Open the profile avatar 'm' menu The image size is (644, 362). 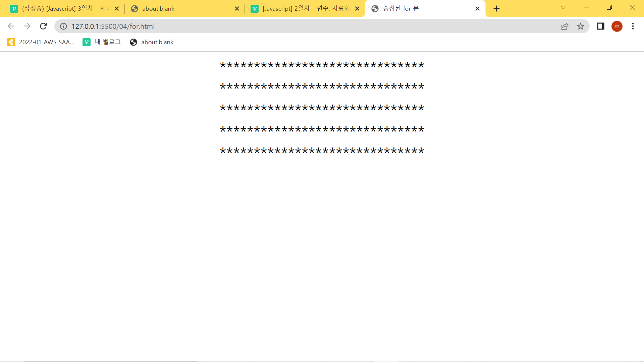pos(616,26)
